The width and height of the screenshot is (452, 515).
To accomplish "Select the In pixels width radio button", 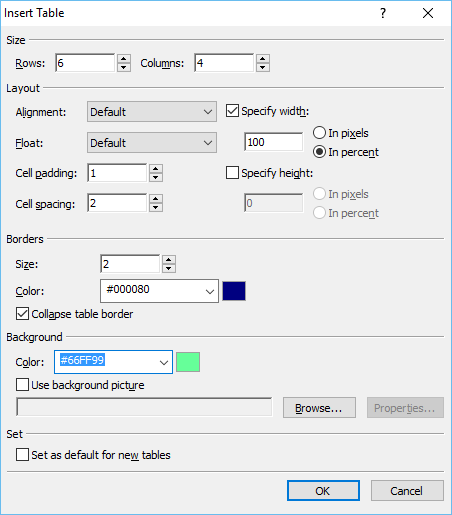I will tap(319, 133).
